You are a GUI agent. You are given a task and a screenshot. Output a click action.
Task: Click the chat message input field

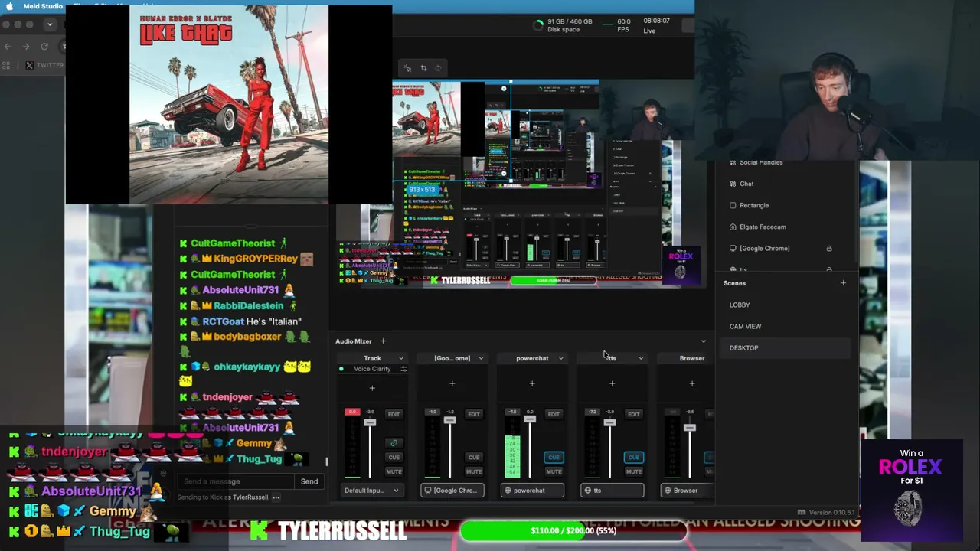pos(236,481)
